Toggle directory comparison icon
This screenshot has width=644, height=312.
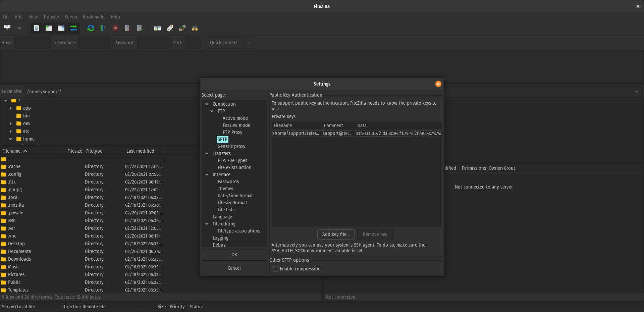(170, 28)
